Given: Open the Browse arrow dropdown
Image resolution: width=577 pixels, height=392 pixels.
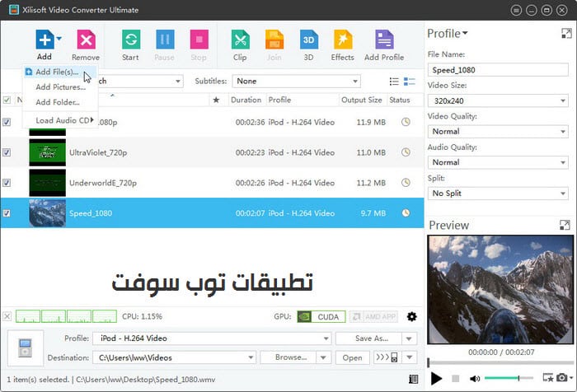Looking at the screenshot, I should [x=323, y=357].
